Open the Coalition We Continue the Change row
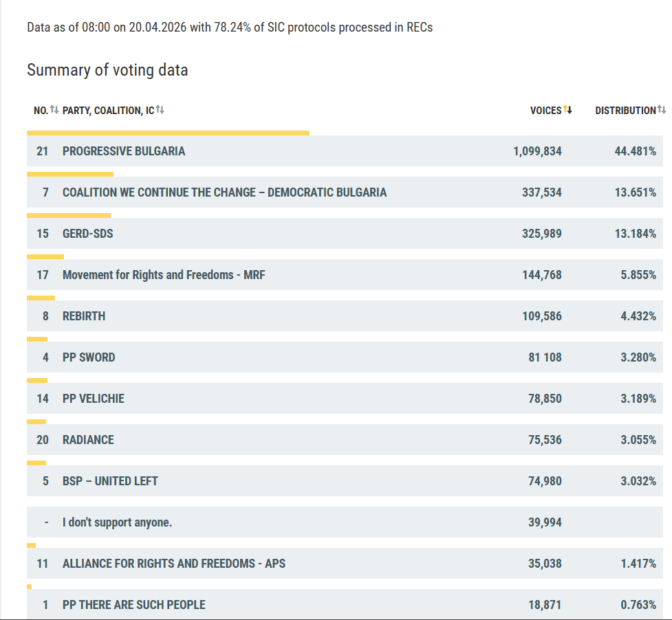672x620 pixels. pyautogui.click(x=224, y=192)
